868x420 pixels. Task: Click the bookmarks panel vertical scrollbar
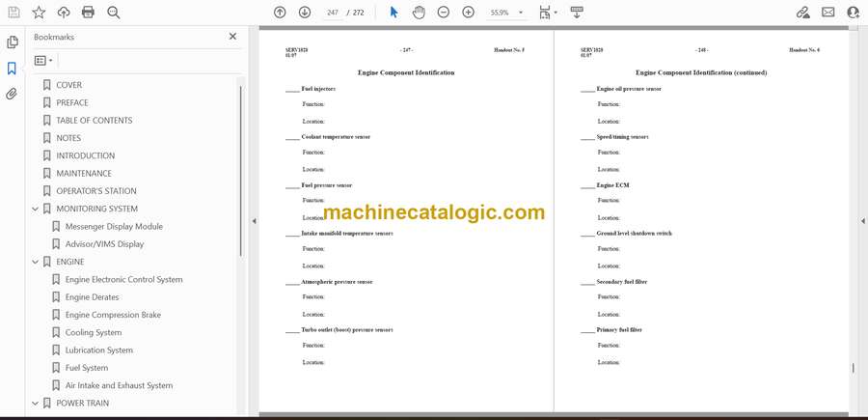[240, 170]
